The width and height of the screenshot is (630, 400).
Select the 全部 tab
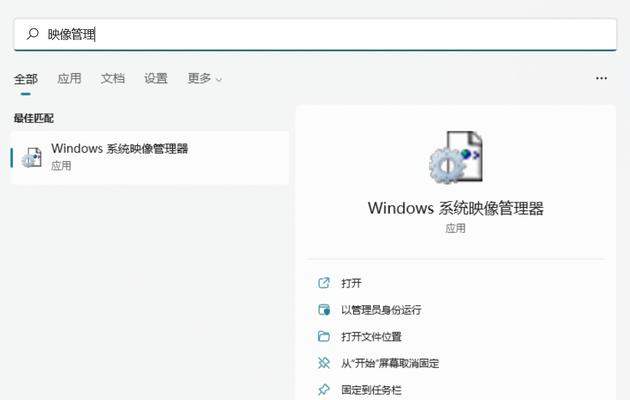(26, 79)
